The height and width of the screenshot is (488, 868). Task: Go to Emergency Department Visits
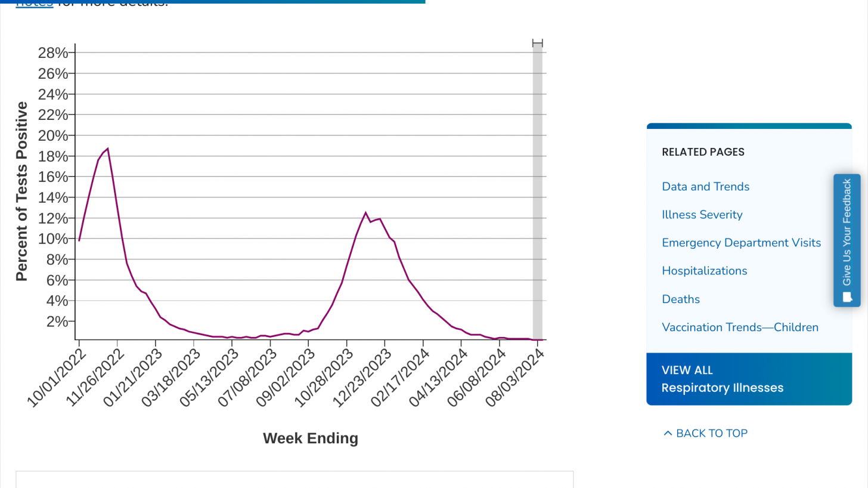[x=741, y=243]
